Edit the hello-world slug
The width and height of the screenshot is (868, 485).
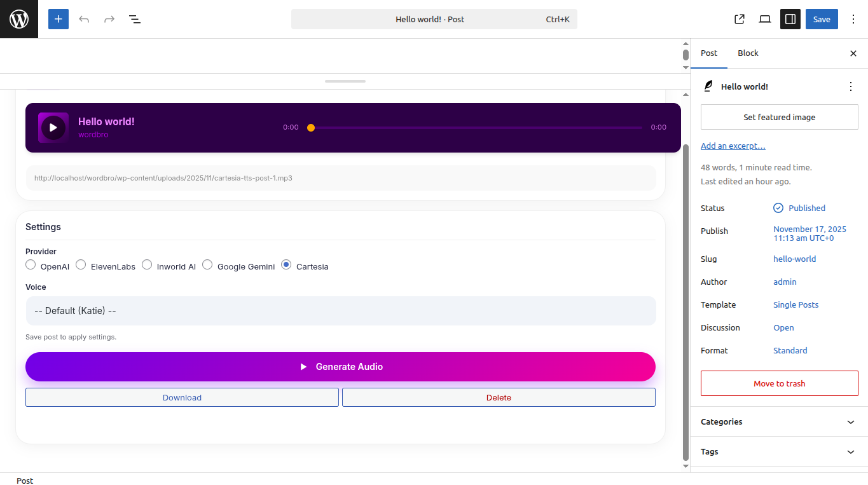794,259
